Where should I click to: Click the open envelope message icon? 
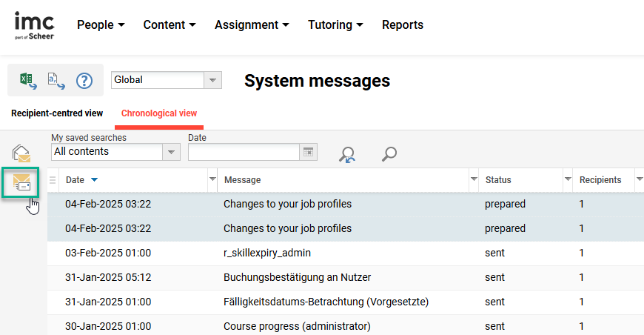coord(21,153)
